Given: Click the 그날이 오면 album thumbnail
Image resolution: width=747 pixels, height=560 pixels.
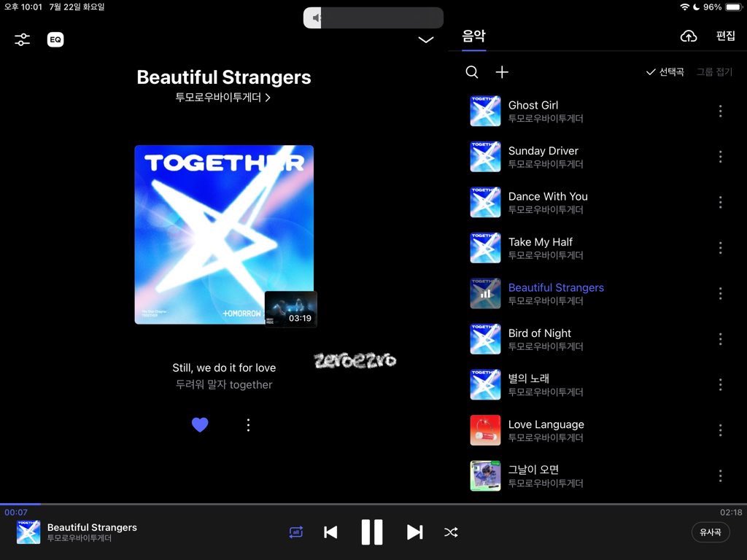Looking at the screenshot, I should click(485, 475).
